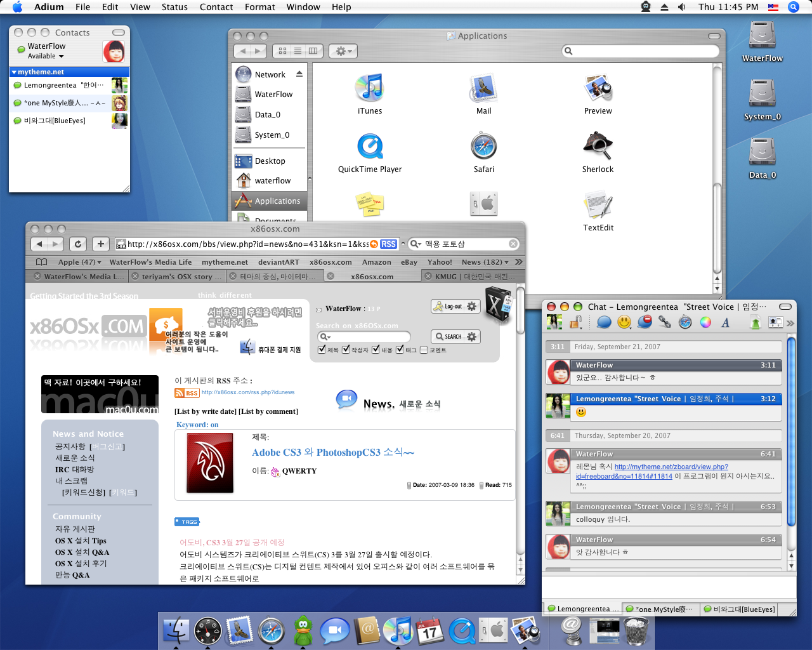Select the TextEdit application icon

point(598,204)
